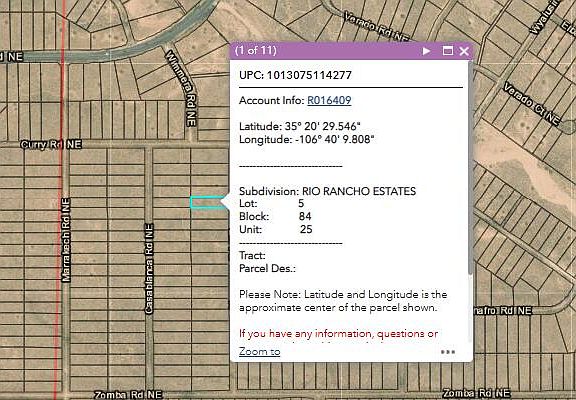
Task: Click the Please Note latitude disclaimer text
Action: click(343, 301)
